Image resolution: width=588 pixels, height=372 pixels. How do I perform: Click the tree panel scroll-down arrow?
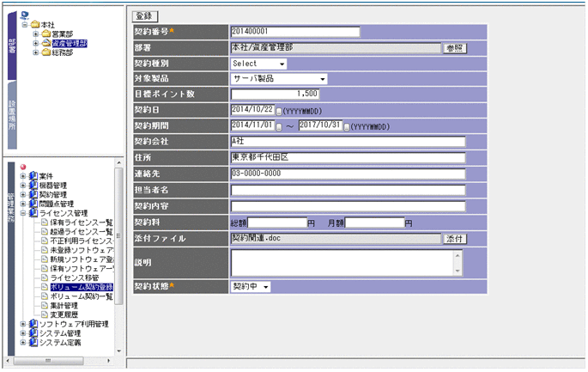pyautogui.click(x=118, y=351)
